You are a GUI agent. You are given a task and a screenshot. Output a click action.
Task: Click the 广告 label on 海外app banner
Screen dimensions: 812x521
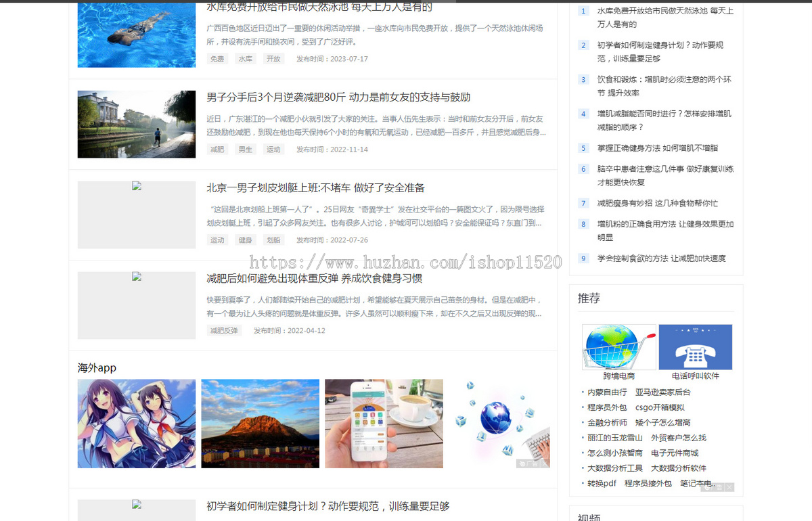(528, 463)
